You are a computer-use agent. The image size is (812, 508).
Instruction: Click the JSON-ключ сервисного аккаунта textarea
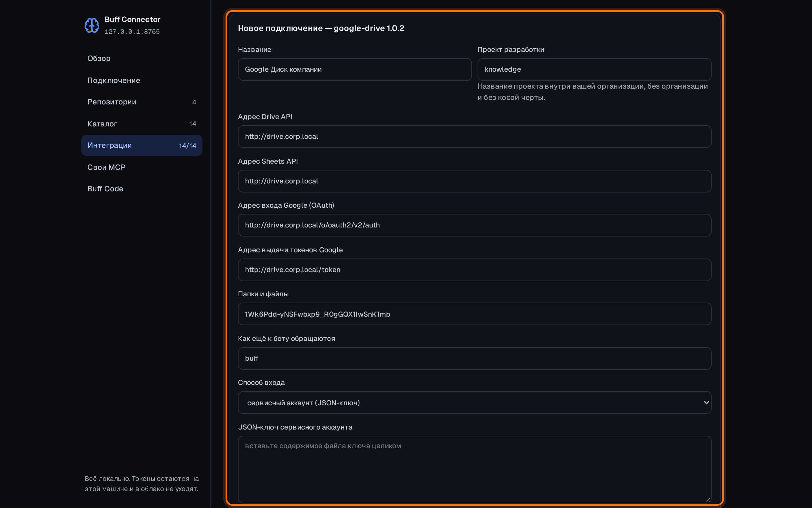click(475, 469)
